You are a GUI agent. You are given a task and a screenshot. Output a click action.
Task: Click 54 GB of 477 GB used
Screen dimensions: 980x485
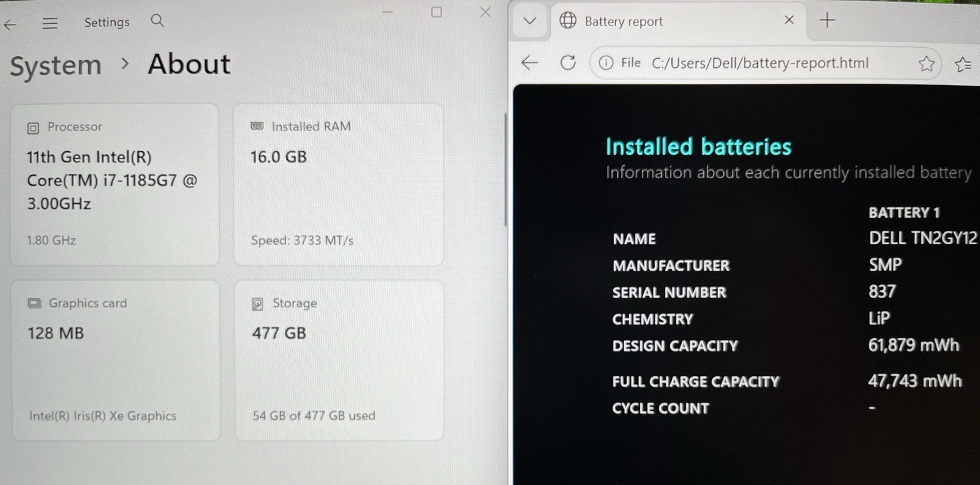tap(314, 415)
